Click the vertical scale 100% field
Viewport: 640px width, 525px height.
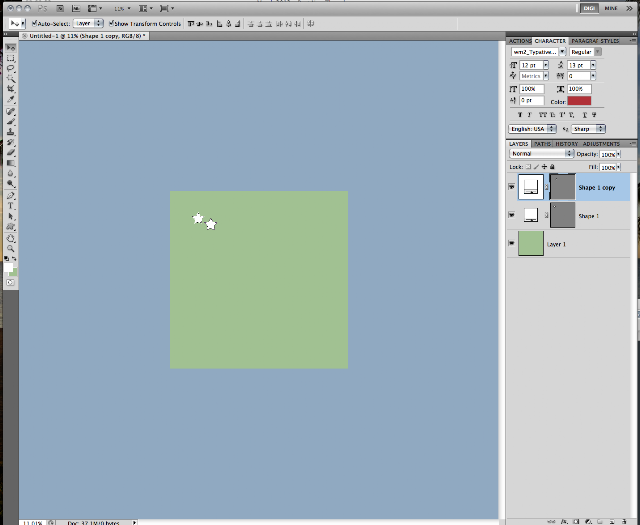pyautogui.click(x=532, y=89)
